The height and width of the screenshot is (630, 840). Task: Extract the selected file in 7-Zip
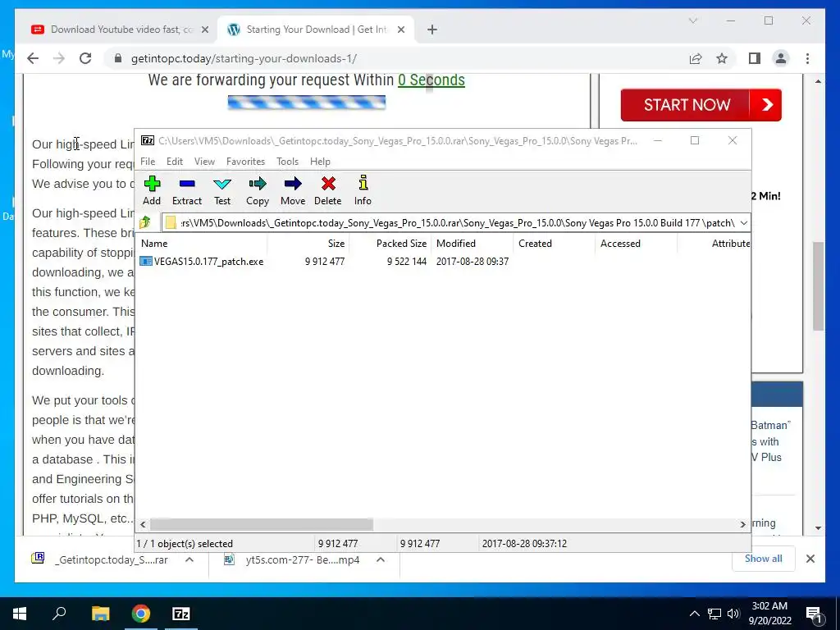click(x=186, y=190)
